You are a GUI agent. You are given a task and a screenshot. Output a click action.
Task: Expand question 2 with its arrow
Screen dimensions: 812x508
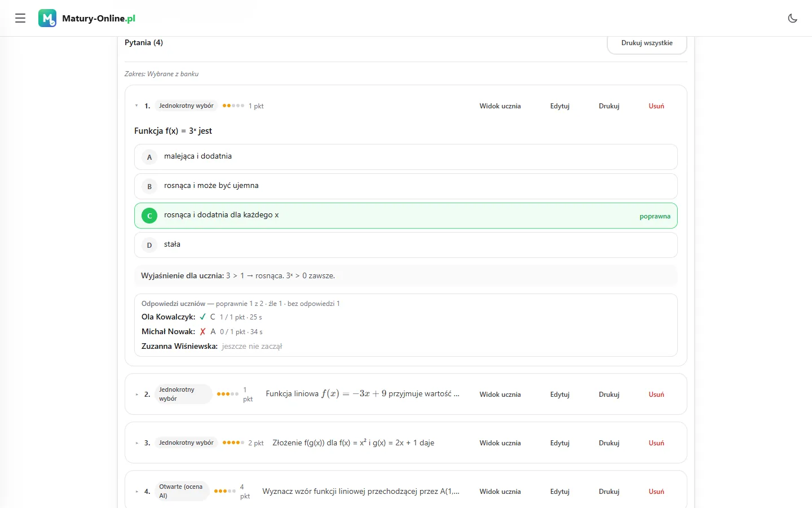pos(136,395)
